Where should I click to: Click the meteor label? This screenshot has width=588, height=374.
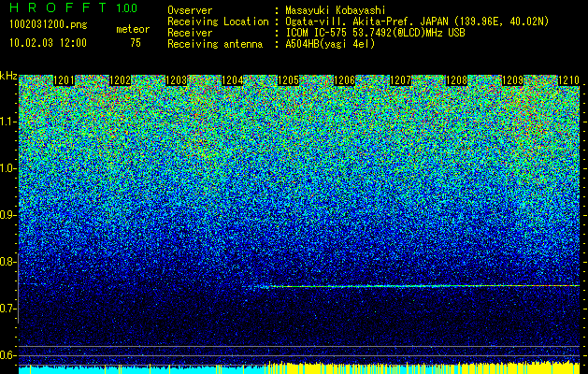(x=133, y=29)
